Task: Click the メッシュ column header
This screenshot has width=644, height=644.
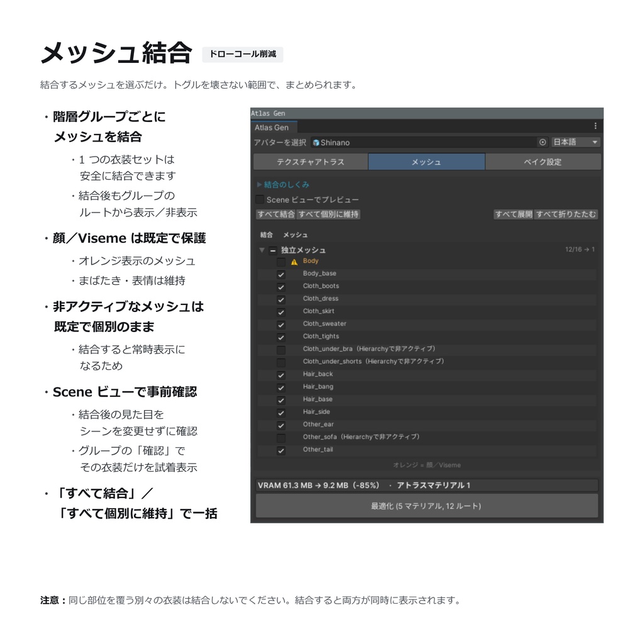Action: (296, 235)
